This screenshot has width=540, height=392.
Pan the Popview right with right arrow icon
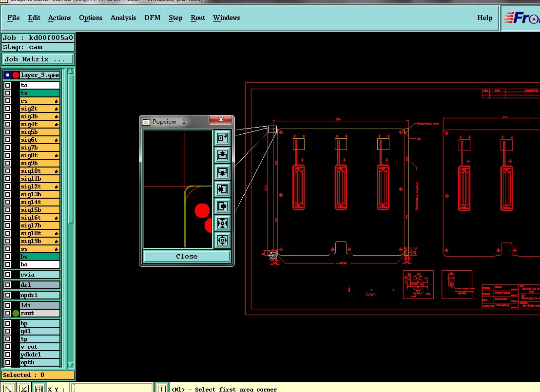click(x=222, y=206)
